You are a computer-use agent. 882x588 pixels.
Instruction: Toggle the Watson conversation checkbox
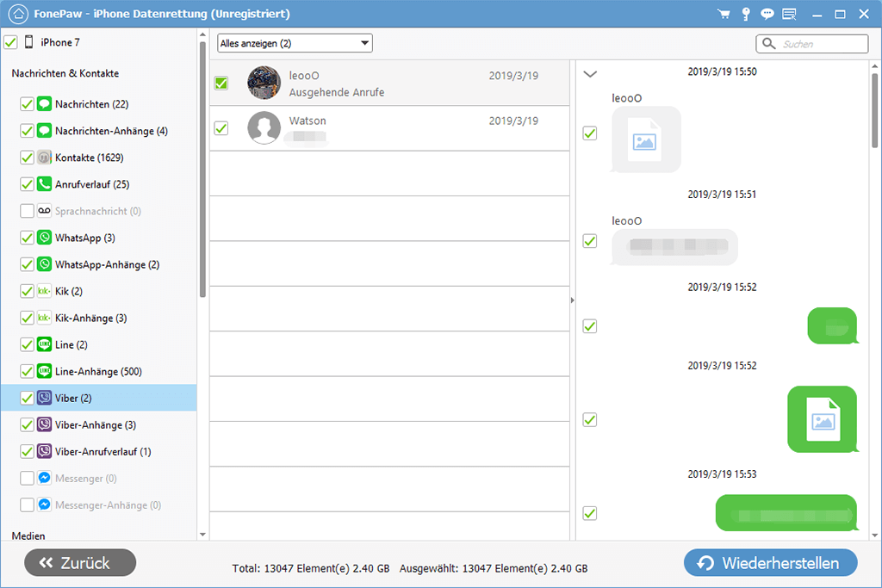pyautogui.click(x=221, y=128)
